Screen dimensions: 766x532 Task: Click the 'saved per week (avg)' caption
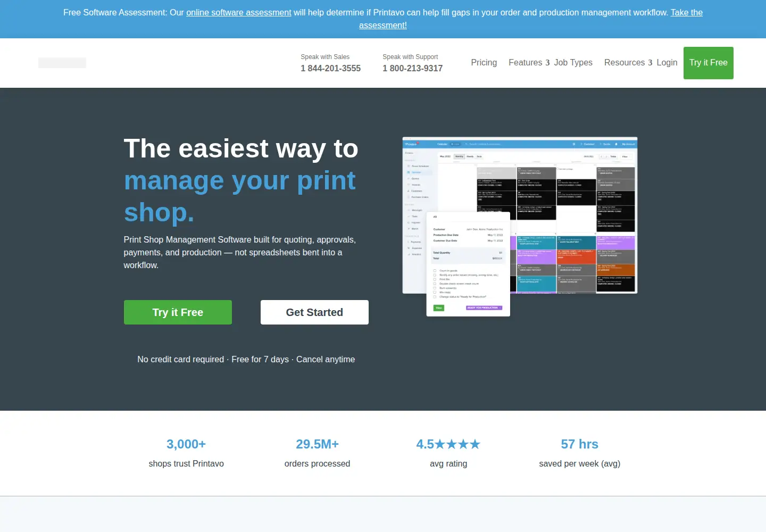579,463
